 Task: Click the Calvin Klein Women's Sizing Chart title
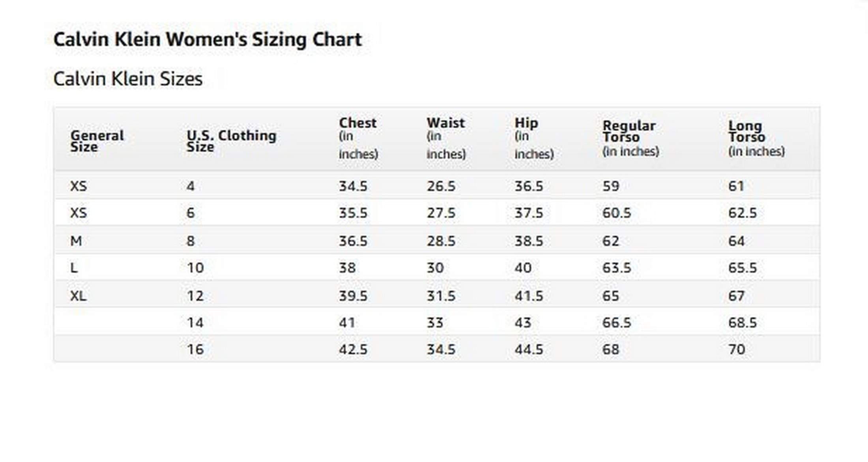[208, 40]
